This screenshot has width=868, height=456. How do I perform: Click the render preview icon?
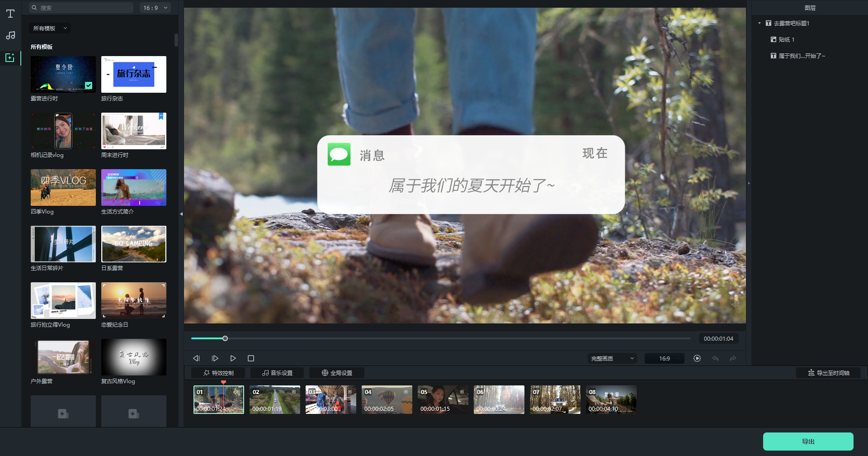[697, 358]
